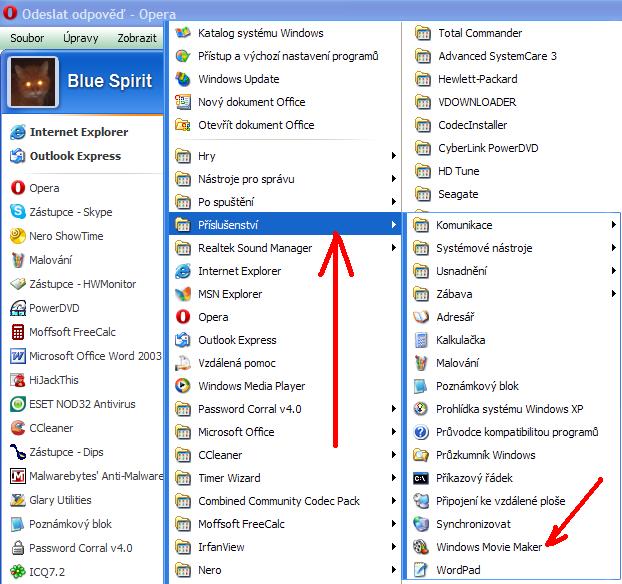Click the Průzkumník Windows icon
Image resolution: width=622 pixels, height=584 pixels.
click(x=421, y=455)
